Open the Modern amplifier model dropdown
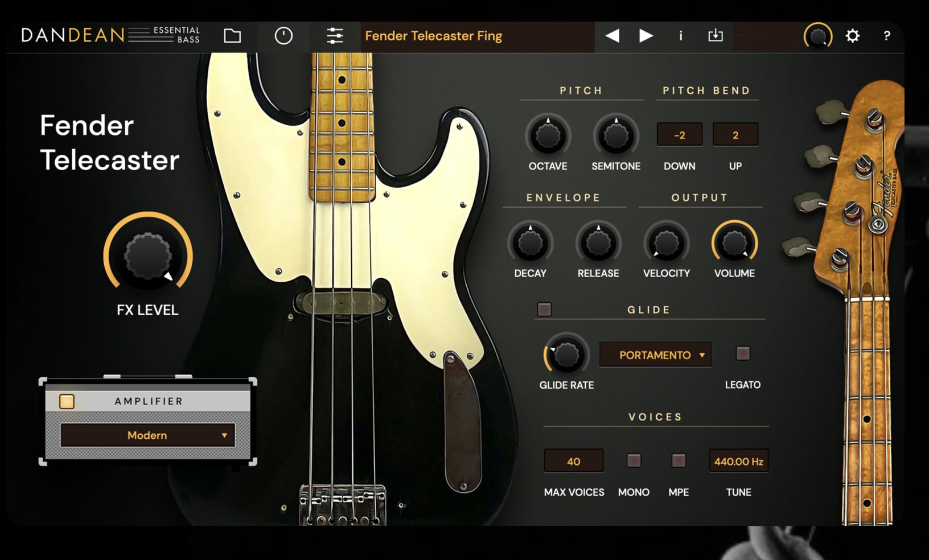The height and width of the screenshot is (560, 929). [148, 435]
